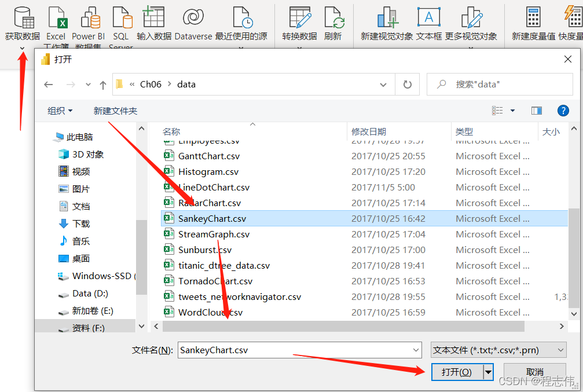Viewport: 583px width, 392px height.
Task: Click the 打开 split button arrow
Action: (x=488, y=372)
